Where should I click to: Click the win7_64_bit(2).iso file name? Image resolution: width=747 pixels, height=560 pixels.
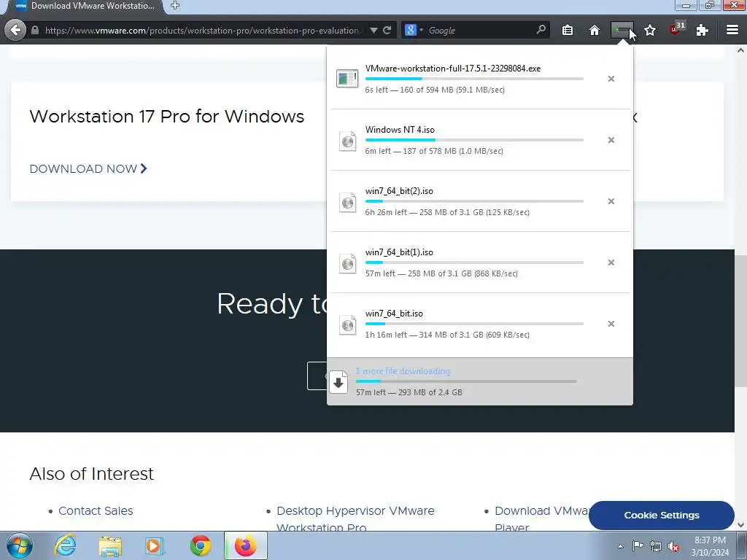click(399, 191)
